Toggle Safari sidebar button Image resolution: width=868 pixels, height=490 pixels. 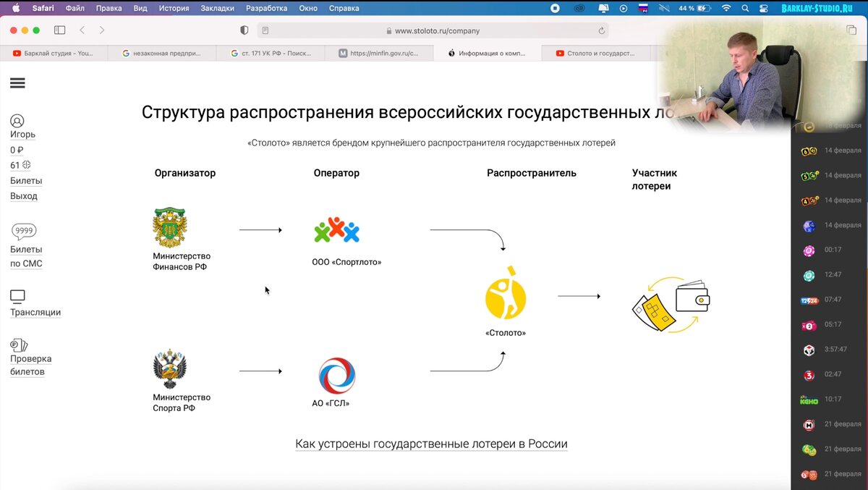point(59,30)
